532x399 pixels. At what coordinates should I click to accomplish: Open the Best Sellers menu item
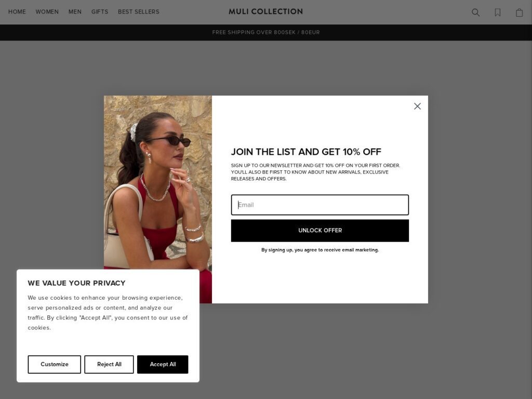(x=139, y=12)
